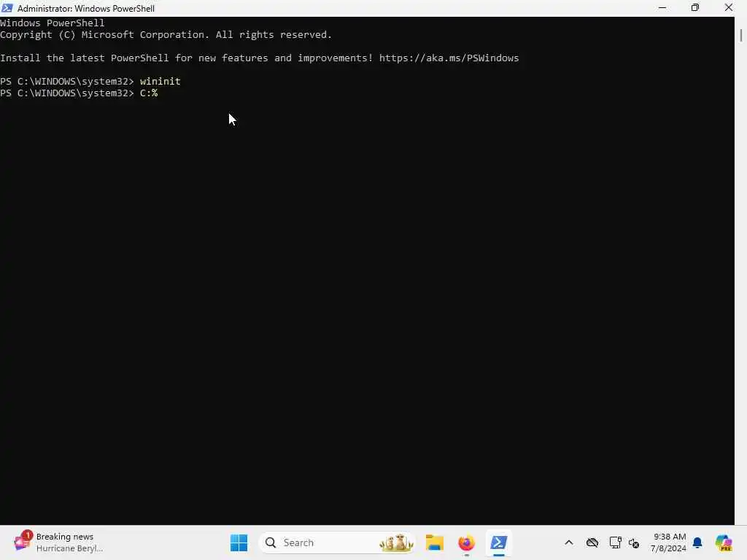Open Copilot preview icon in taskbar
Image resolution: width=747 pixels, height=560 pixels.
point(724,542)
